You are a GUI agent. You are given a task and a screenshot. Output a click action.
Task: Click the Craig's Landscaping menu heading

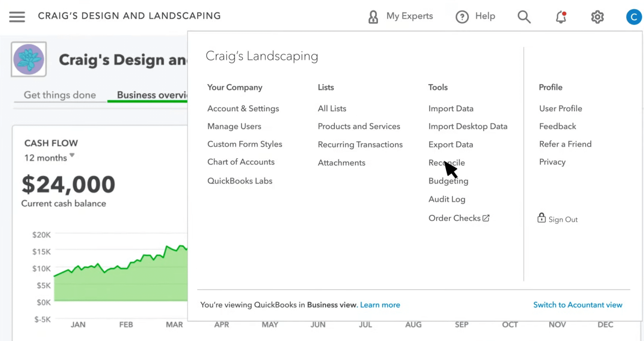[x=262, y=56]
